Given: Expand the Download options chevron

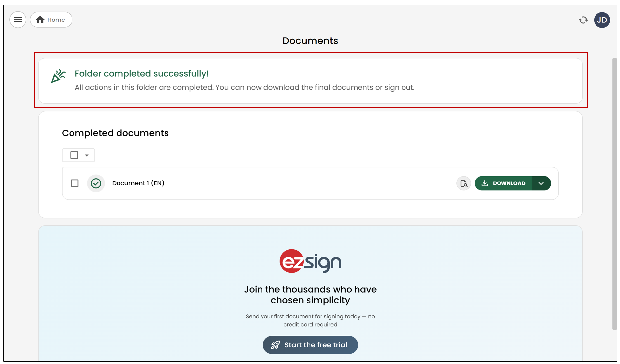Looking at the screenshot, I should click(541, 183).
